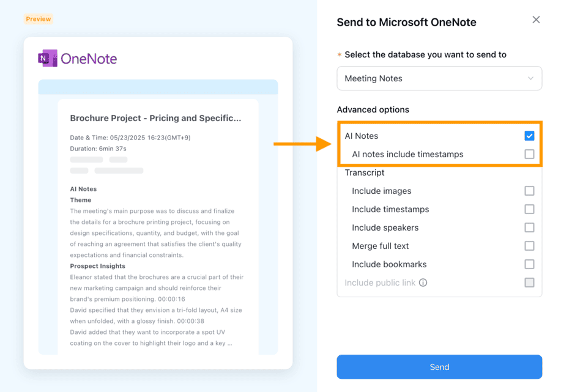Uncheck the AI Notes checkbox
The image size is (561, 392).
529,136
